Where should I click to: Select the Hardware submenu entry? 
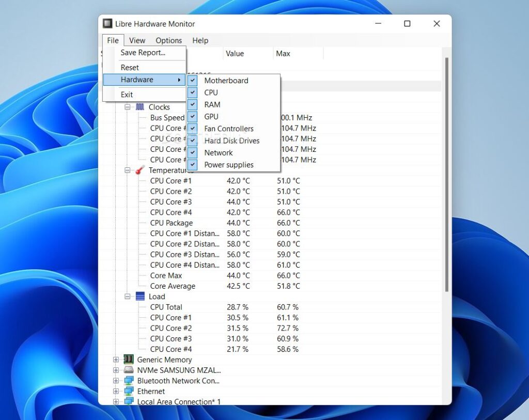[144, 80]
